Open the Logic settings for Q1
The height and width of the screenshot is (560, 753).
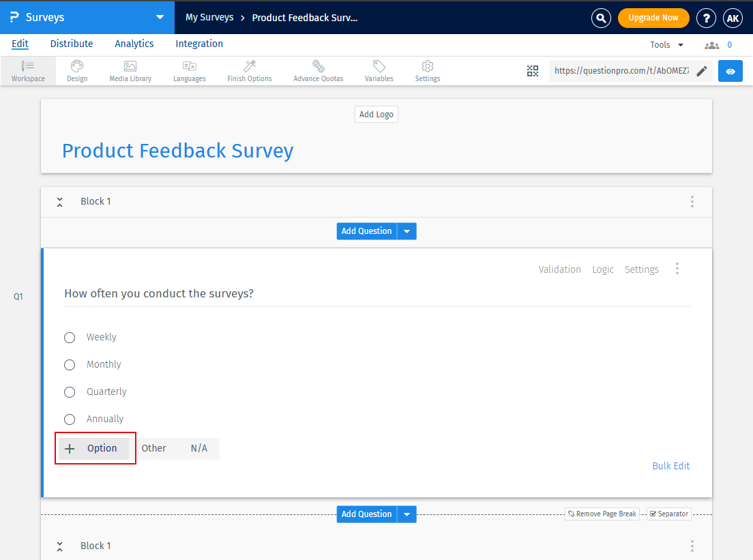(603, 269)
